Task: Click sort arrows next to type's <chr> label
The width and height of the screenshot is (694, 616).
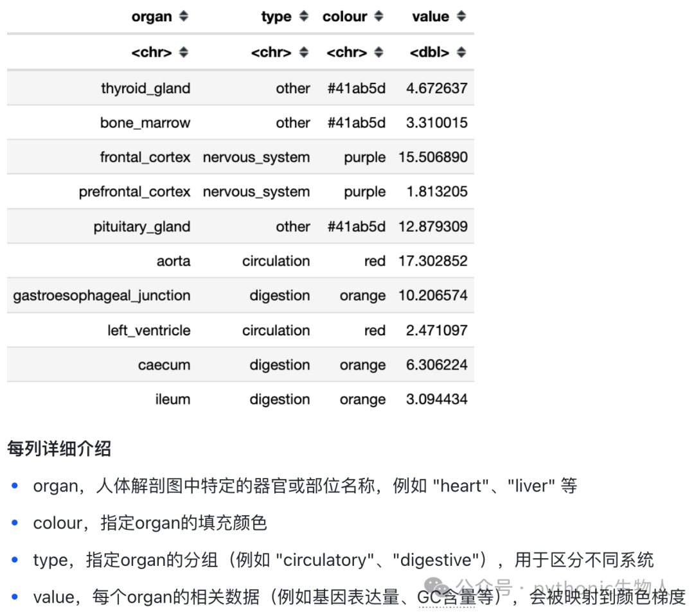Action: tap(303, 52)
